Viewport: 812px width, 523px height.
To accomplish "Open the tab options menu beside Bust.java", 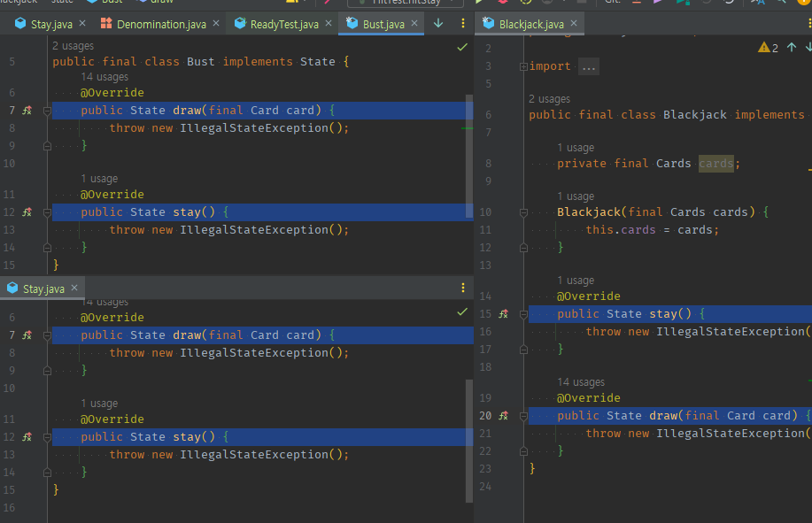I will pos(463,23).
